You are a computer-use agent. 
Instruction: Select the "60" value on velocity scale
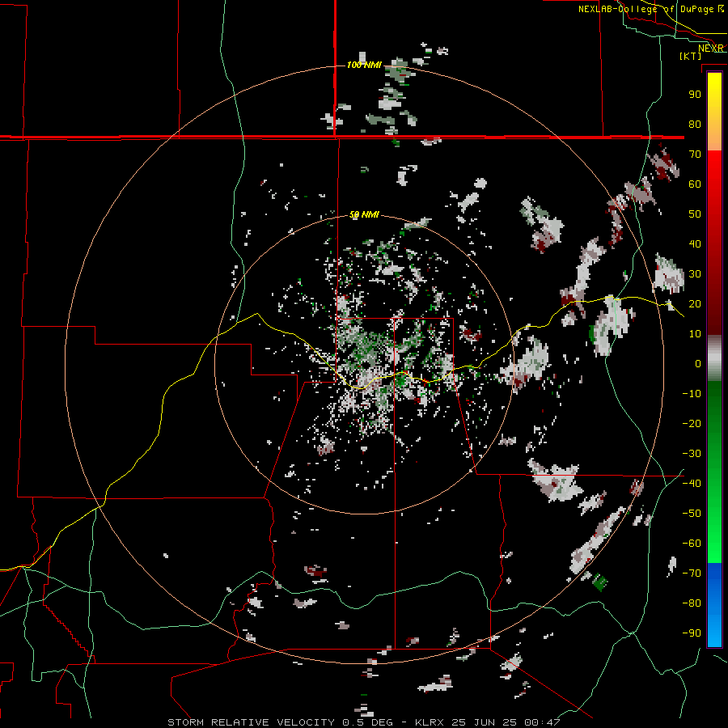click(695, 184)
